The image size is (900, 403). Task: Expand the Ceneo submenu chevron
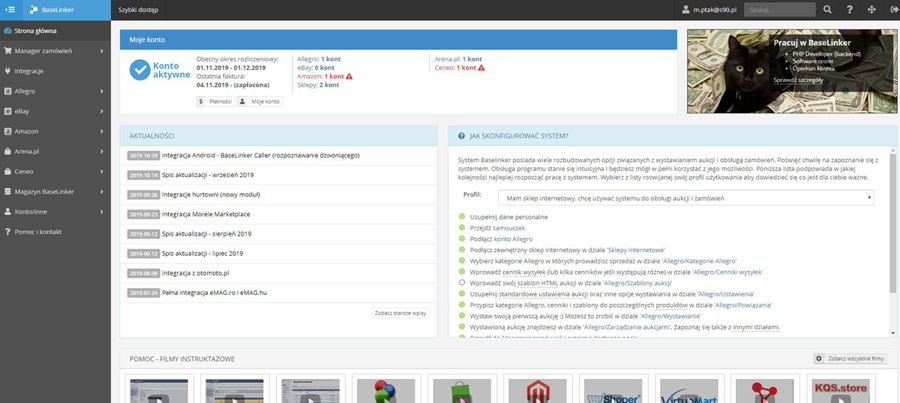102,172
